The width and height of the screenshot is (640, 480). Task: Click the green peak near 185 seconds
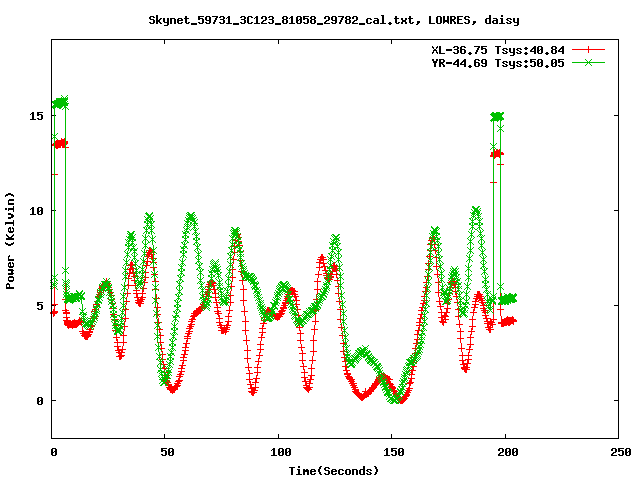tap(476, 211)
